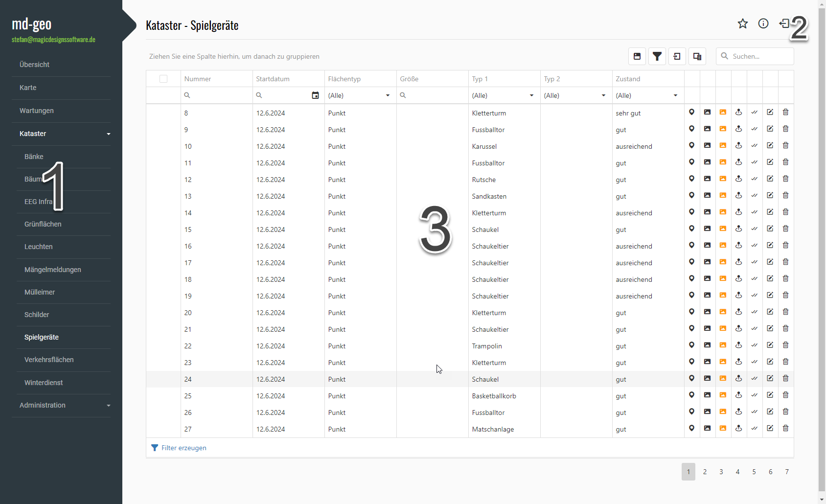Show row 8 location pin on map

point(691,113)
